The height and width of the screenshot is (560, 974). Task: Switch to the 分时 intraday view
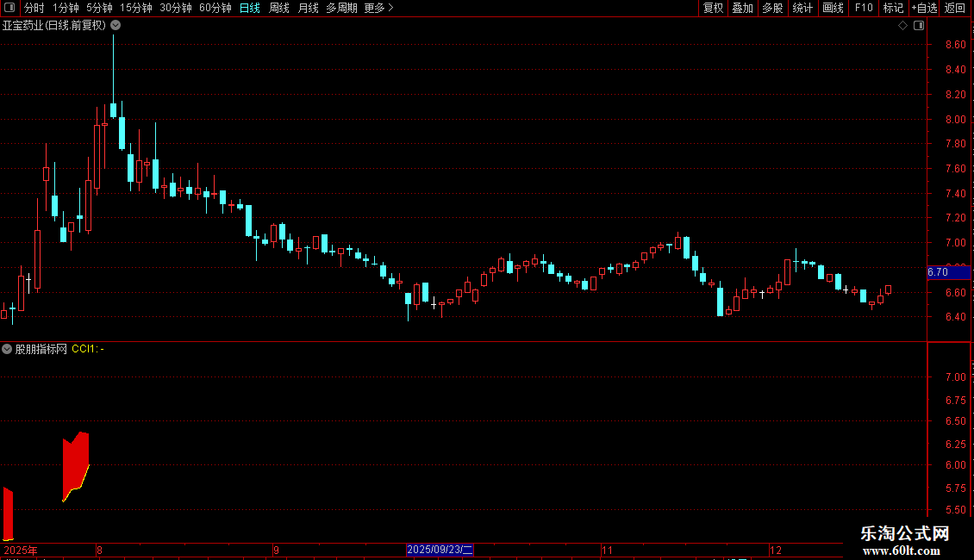pos(34,8)
